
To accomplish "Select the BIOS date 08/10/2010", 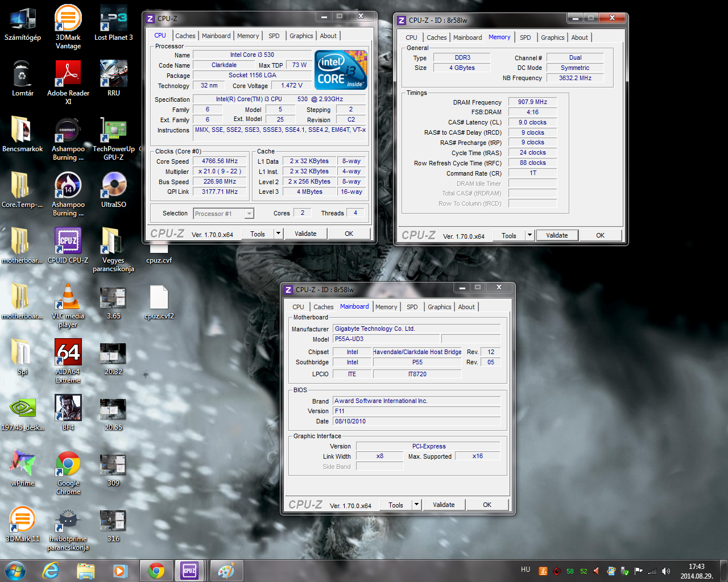I will pyautogui.click(x=417, y=422).
